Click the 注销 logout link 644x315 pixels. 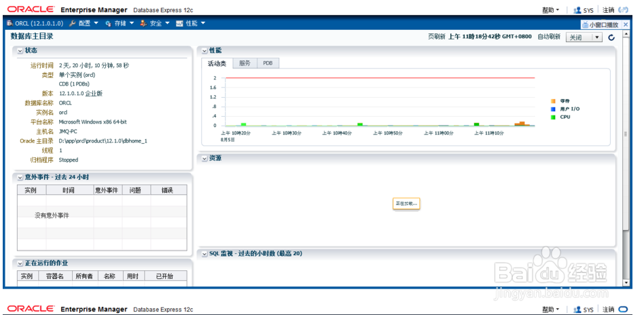[x=608, y=10]
